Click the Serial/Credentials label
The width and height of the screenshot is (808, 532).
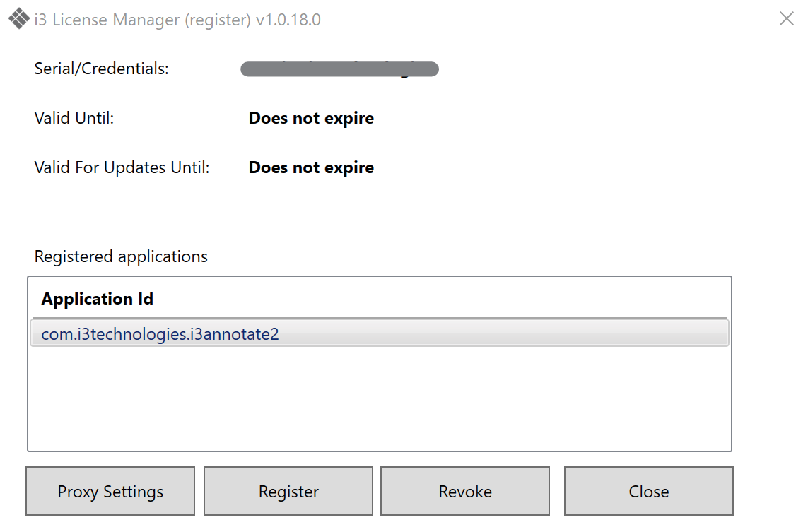(x=100, y=68)
